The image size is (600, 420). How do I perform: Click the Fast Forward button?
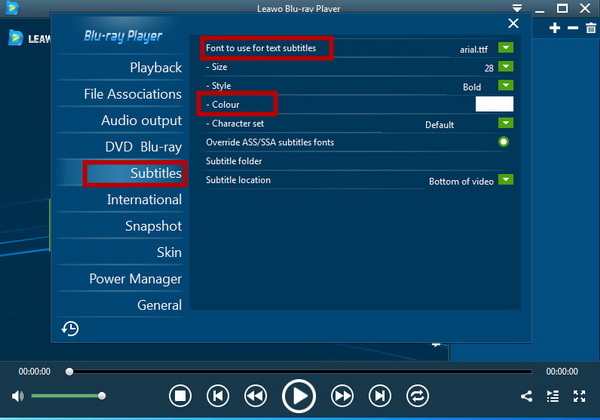point(342,396)
